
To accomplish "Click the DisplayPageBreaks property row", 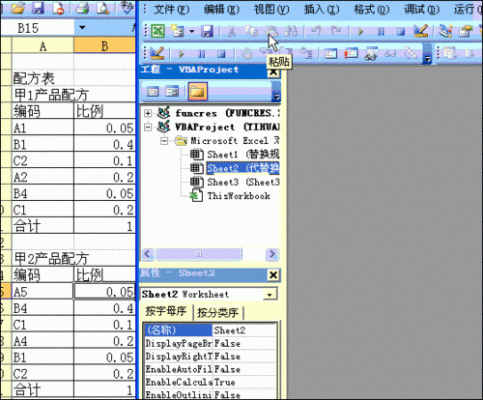I will [x=210, y=343].
